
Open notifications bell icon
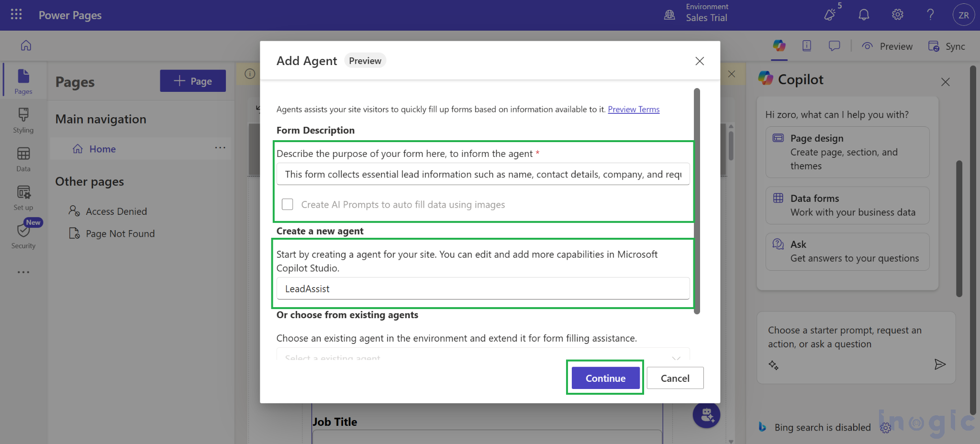coord(864,15)
